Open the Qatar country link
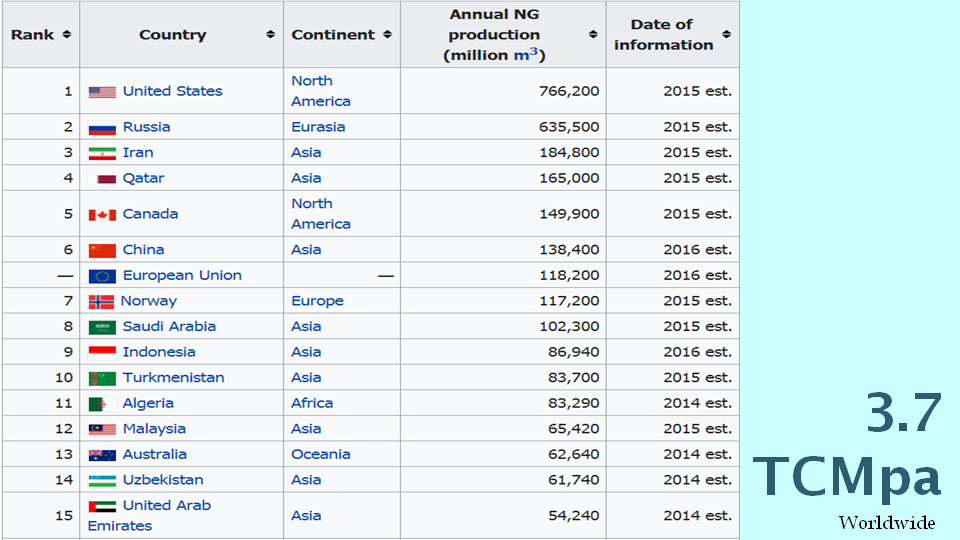 143,178
